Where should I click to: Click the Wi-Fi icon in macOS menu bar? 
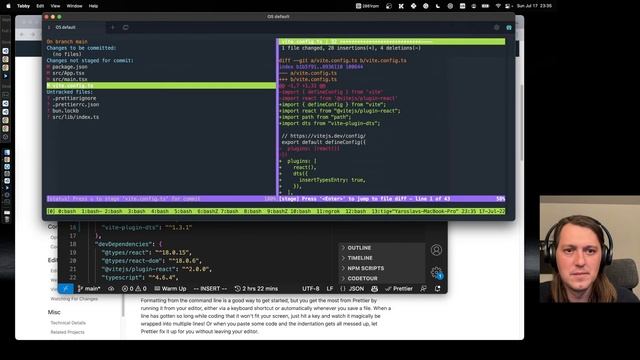[498, 6]
